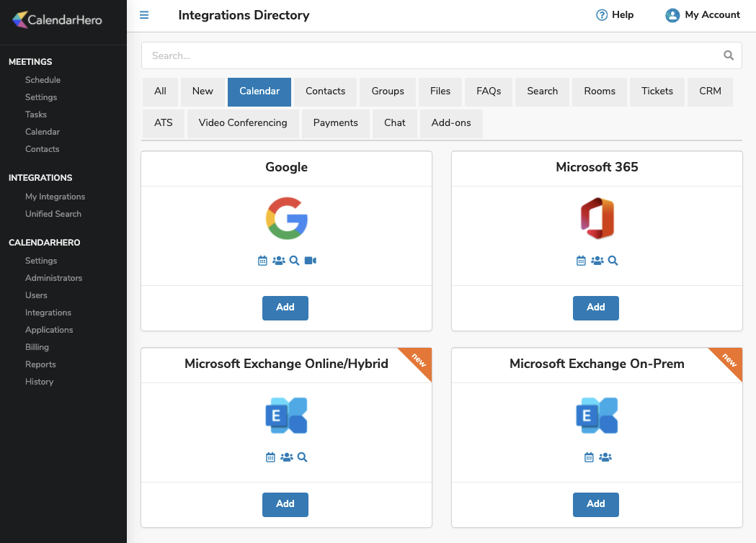The image size is (756, 543).
Task: Go to Tasks in the sidebar
Action: click(36, 115)
